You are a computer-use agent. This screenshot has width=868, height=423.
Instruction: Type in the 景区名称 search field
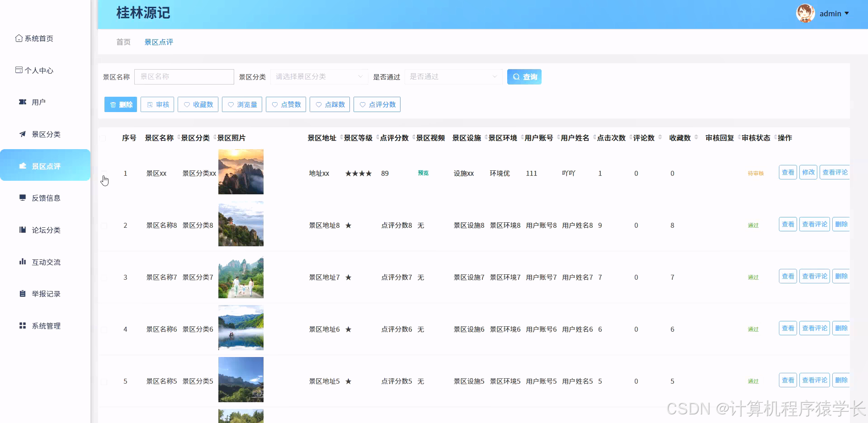pyautogui.click(x=184, y=76)
